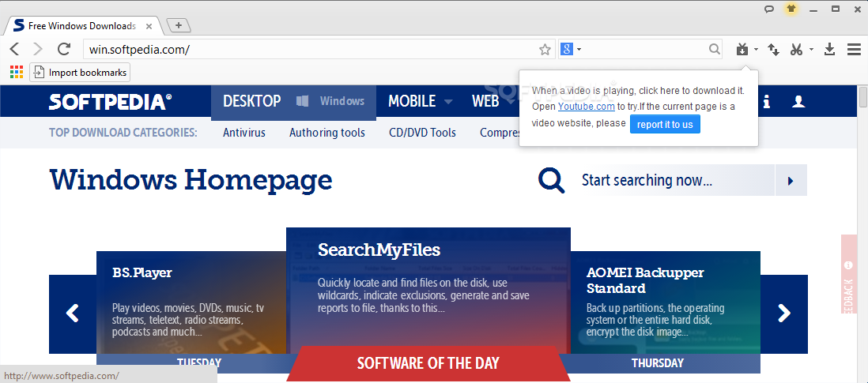Screen dimensions: 868x383
Task: Click the 'report it to us' button
Action: click(x=665, y=124)
